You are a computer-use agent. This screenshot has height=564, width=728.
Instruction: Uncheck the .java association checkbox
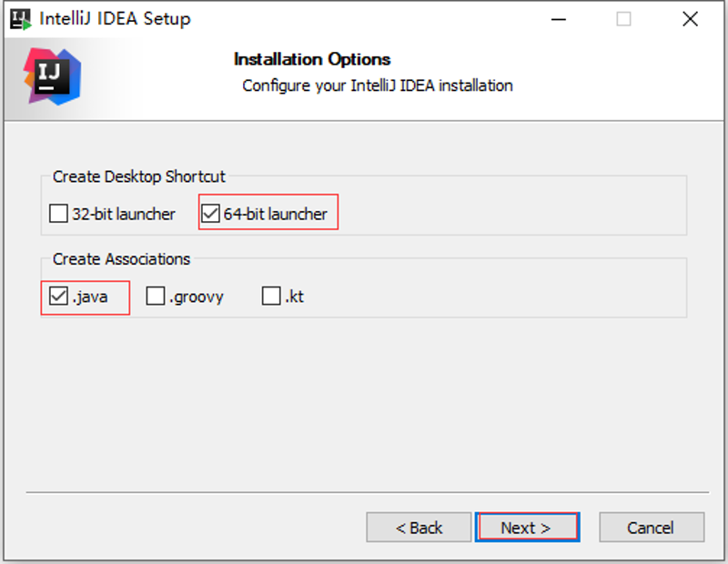(x=58, y=297)
